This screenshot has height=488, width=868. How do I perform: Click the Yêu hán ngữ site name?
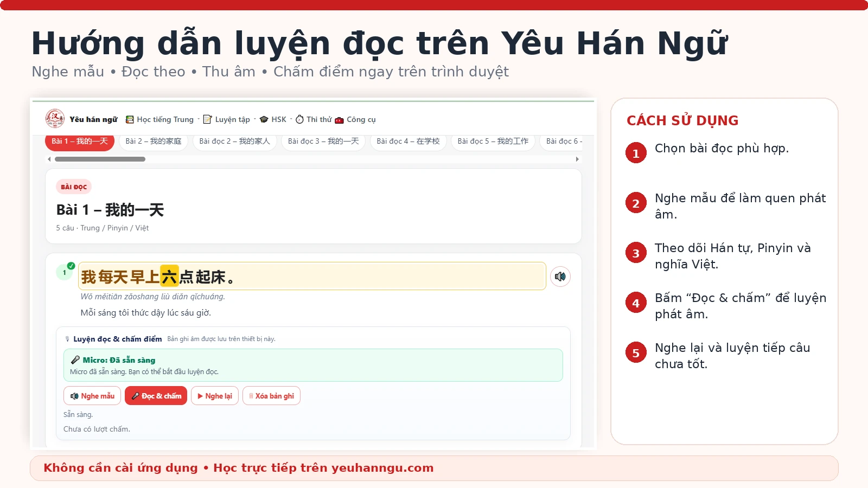(93, 119)
